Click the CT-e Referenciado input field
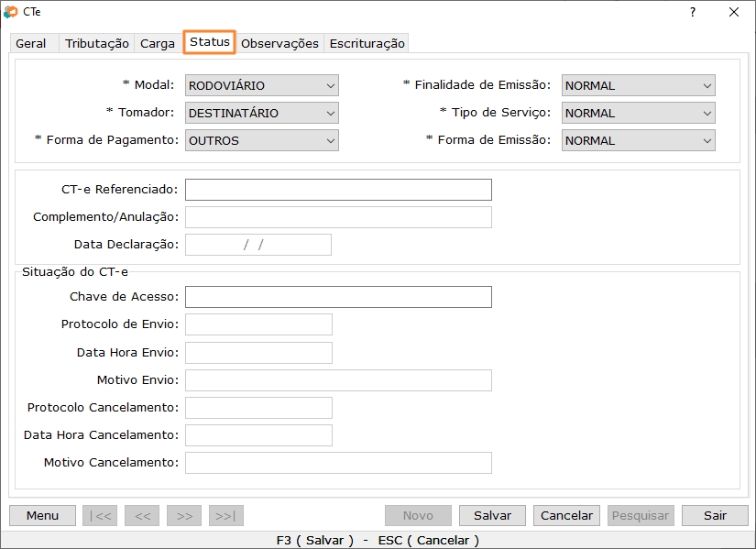Viewport: 756px width, 549px height. (338, 190)
